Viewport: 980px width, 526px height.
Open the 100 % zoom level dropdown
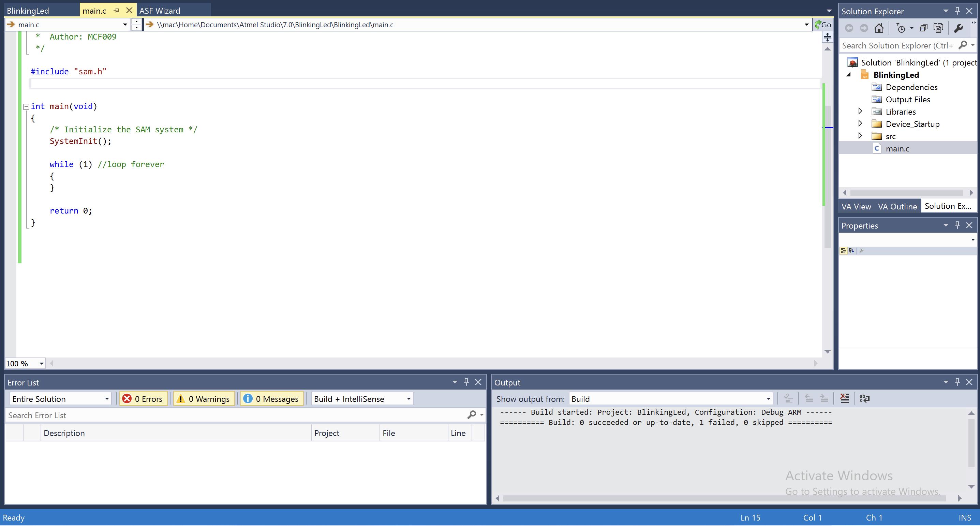41,364
